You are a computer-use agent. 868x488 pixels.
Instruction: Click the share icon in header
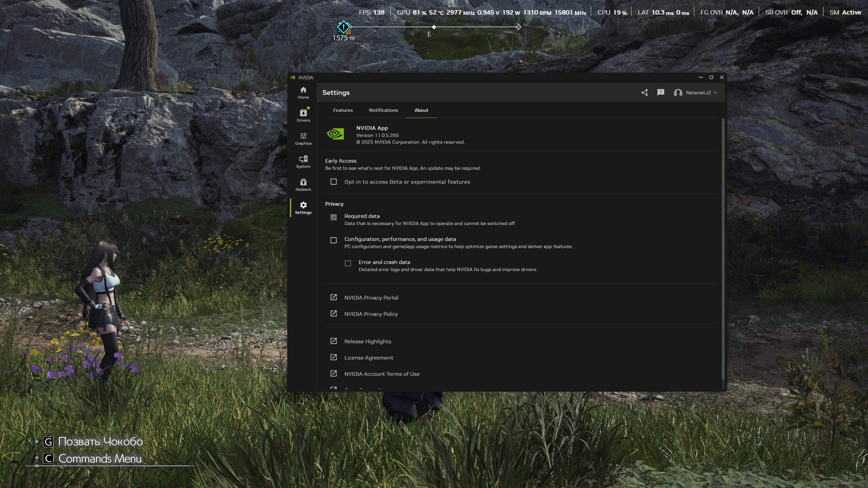(645, 93)
